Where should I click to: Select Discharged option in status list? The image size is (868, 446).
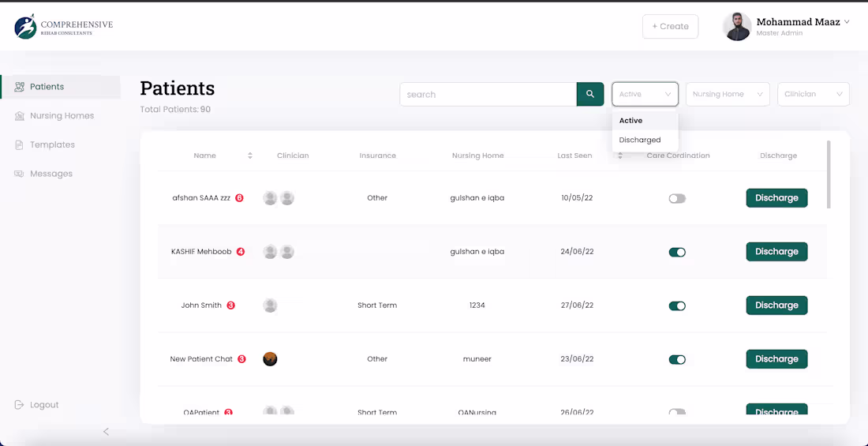point(645,140)
